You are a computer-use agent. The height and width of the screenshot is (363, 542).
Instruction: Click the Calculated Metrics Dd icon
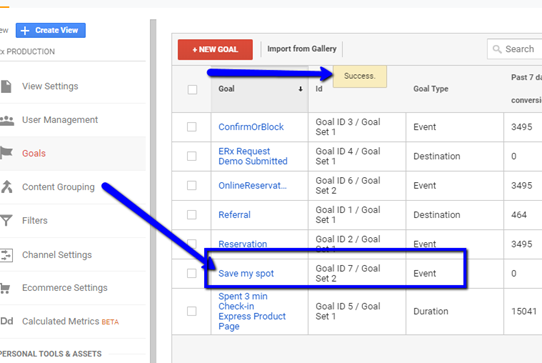point(7,321)
